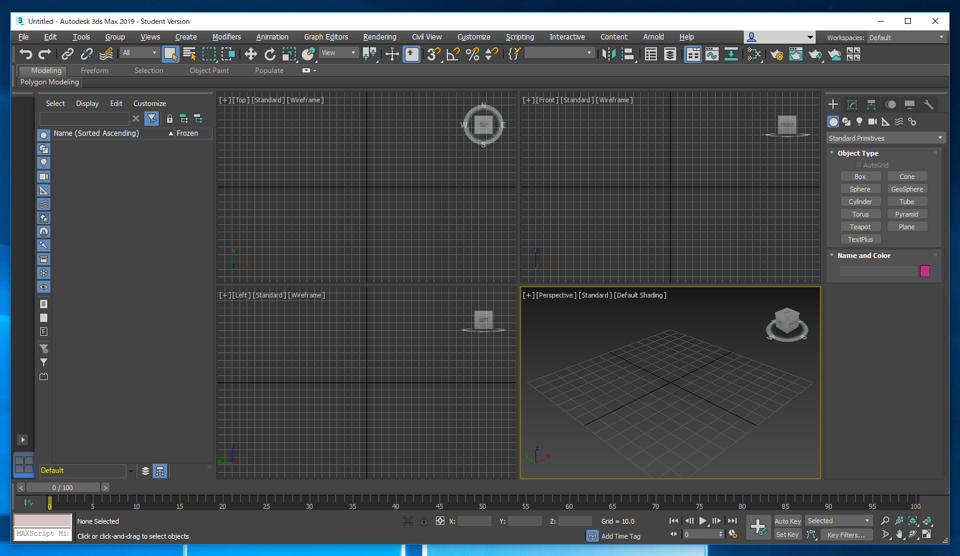
Task: Select the Select and Move tool
Action: [250, 54]
